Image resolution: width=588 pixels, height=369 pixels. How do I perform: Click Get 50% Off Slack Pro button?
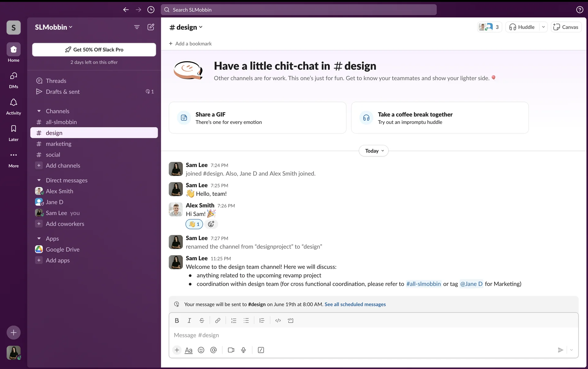[94, 50]
